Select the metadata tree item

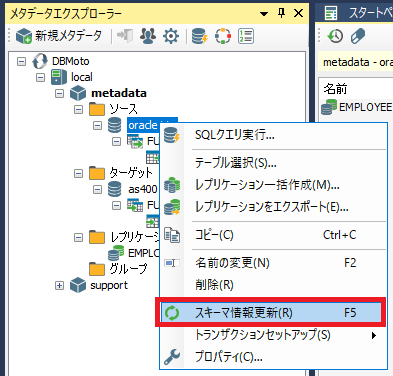tap(119, 93)
